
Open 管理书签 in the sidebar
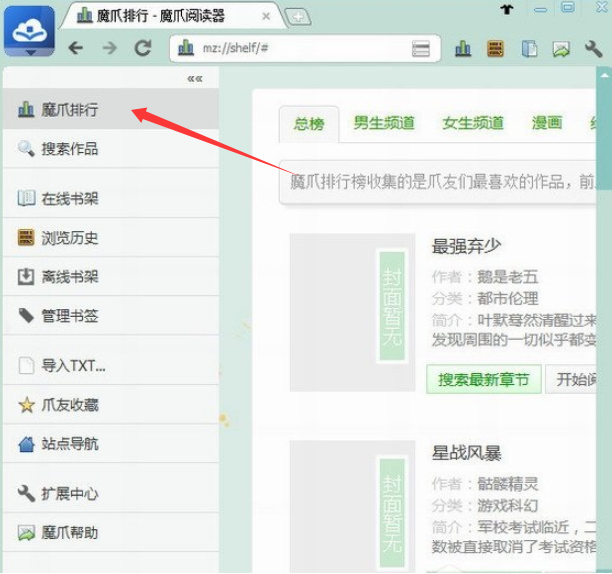coord(110,315)
